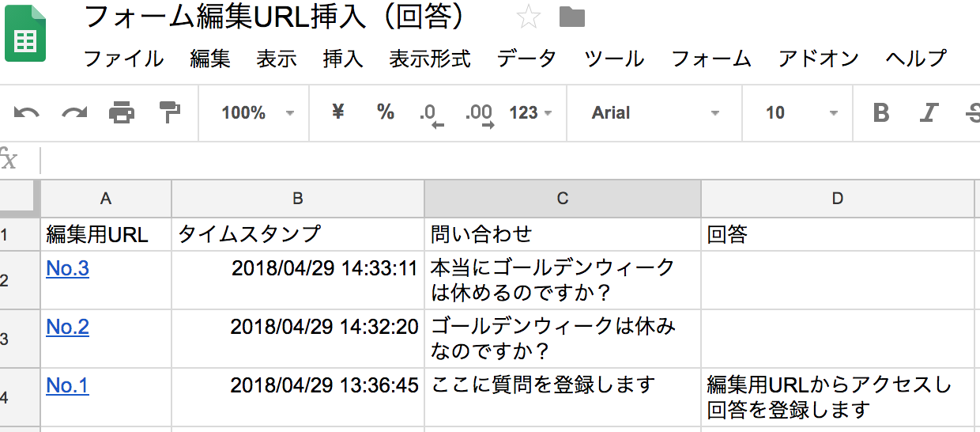Viewport: 980px width, 432px height.
Task: Select cell ここに質問を登録します
Action: click(563, 397)
